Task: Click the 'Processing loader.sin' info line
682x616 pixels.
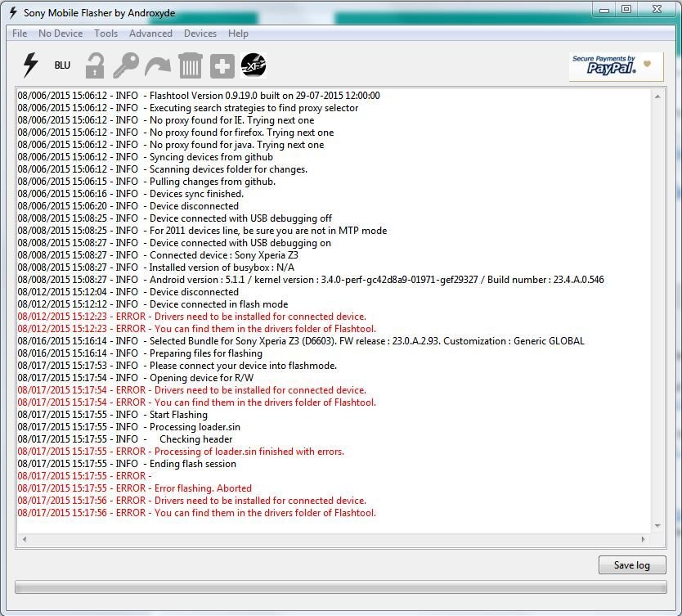Action: coord(129,427)
